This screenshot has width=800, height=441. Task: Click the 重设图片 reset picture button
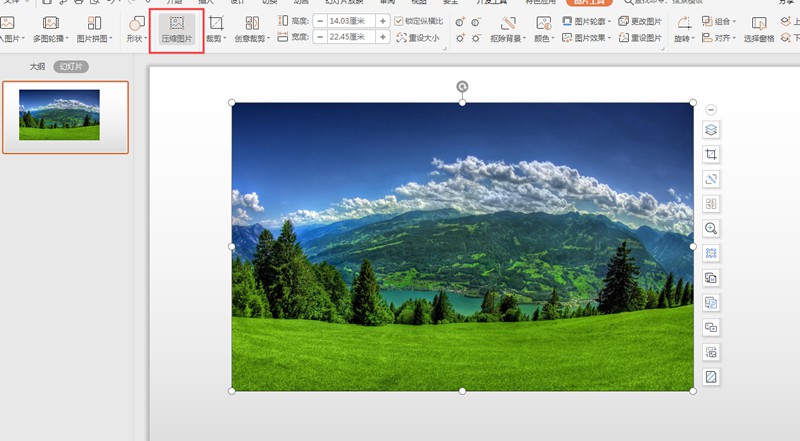640,38
